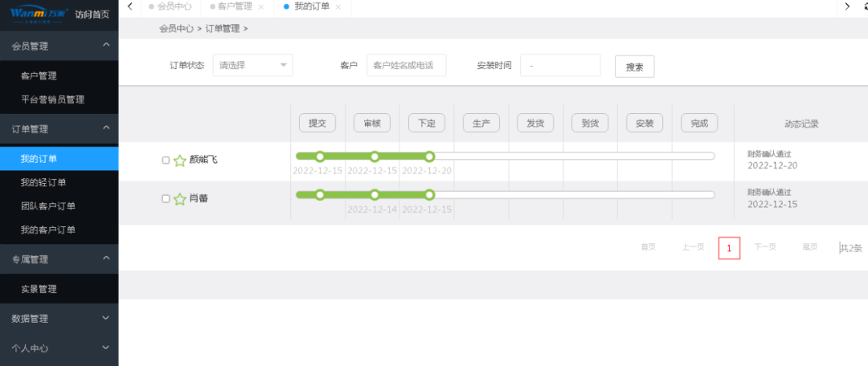This screenshot has height=366, width=868.
Task: Open 团队客户订单 in the sidebar
Action: tap(48, 206)
